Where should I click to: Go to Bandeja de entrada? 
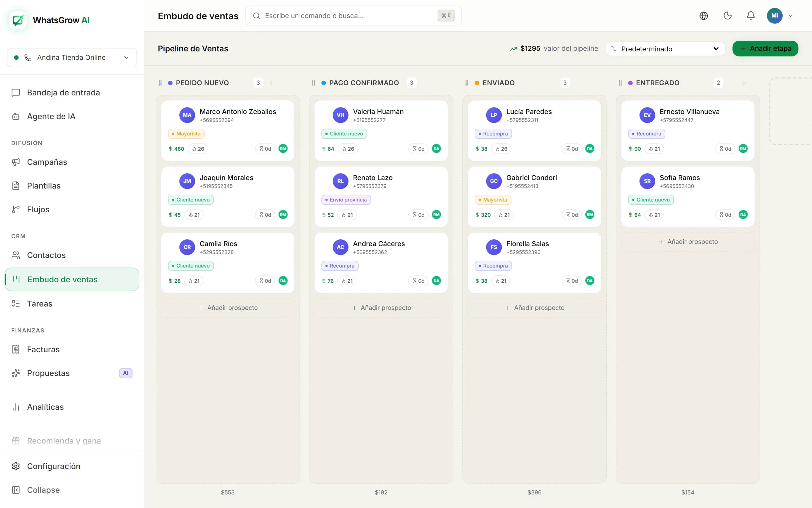pos(72,93)
